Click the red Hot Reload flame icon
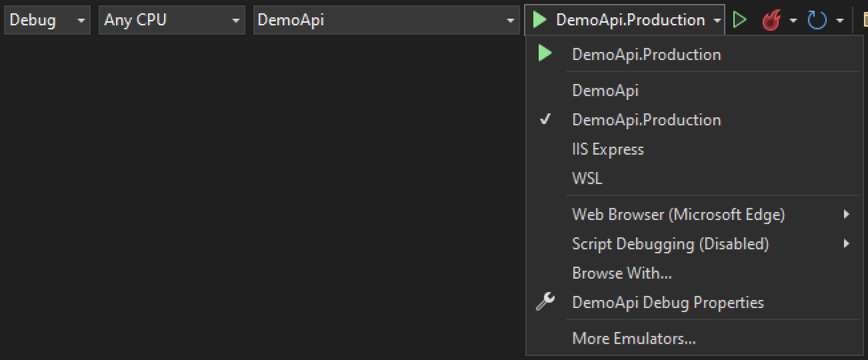 click(771, 20)
